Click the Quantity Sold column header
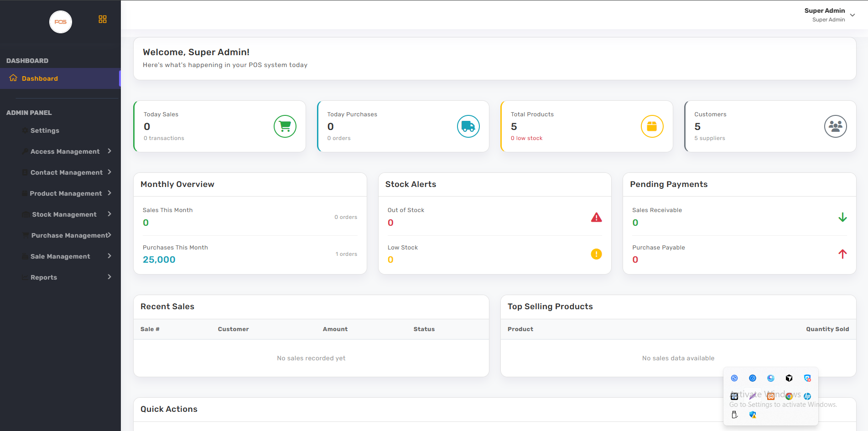This screenshot has height=431, width=868. pos(827,329)
